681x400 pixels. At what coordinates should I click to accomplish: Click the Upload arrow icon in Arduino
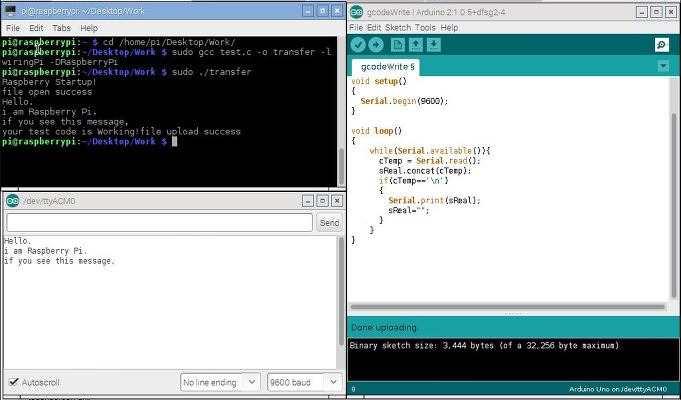coord(376,45)
